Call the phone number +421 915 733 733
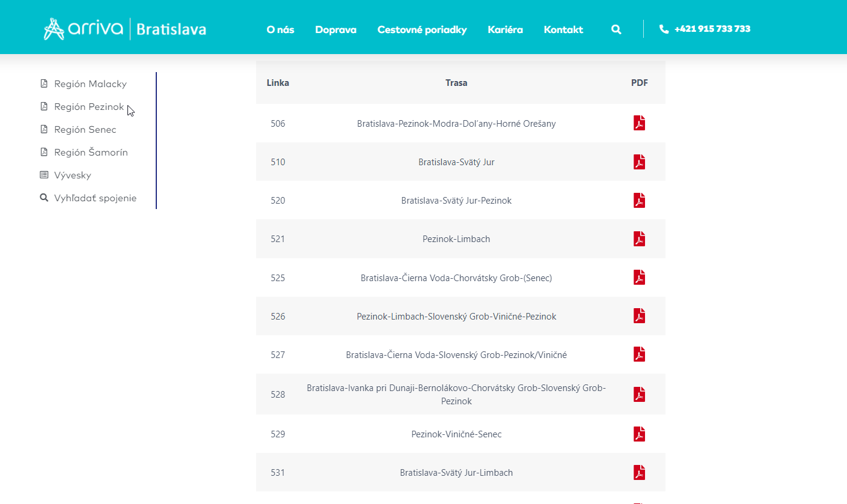 point(712,29)
